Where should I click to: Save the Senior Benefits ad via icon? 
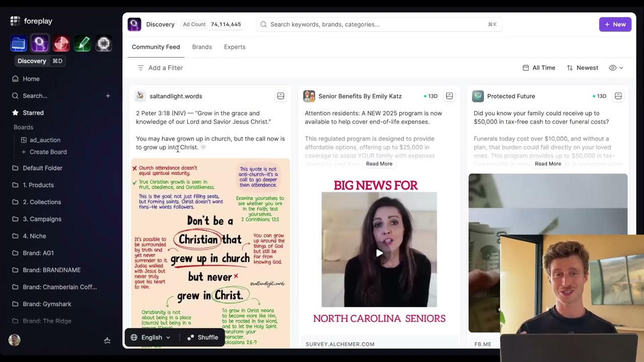coord(449,96)
